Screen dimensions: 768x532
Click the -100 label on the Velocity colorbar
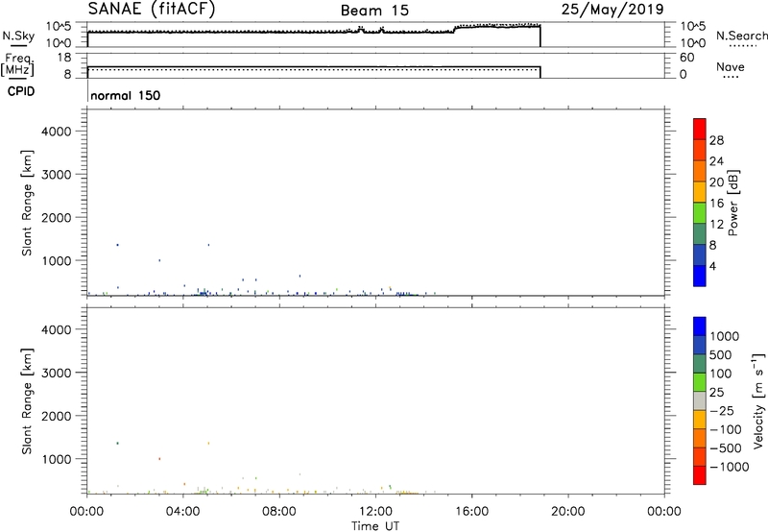point(726,429)
